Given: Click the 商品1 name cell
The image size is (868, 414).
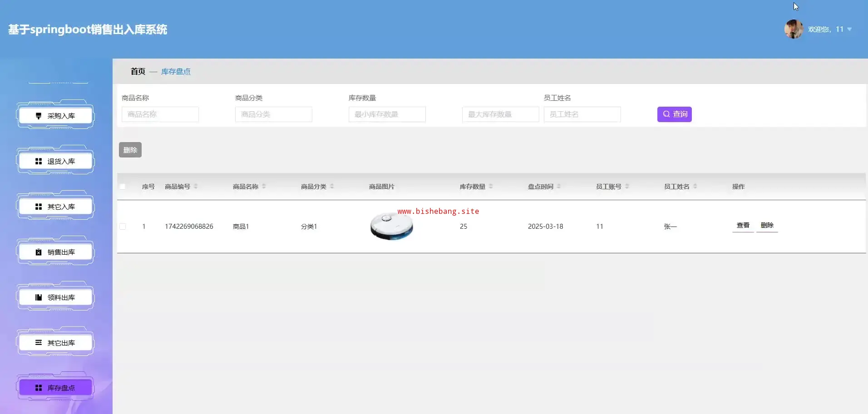Looking at the screenshot, I should (x=241, y=227).
